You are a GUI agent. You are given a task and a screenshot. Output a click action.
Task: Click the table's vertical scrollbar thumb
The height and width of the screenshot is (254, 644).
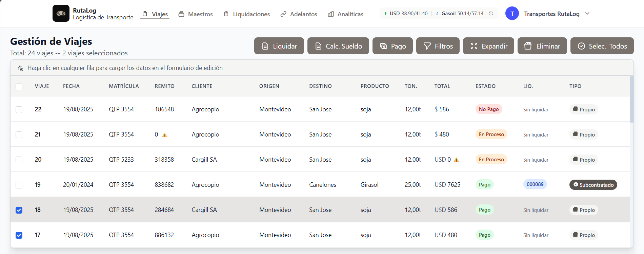click(x=632, y=99)
